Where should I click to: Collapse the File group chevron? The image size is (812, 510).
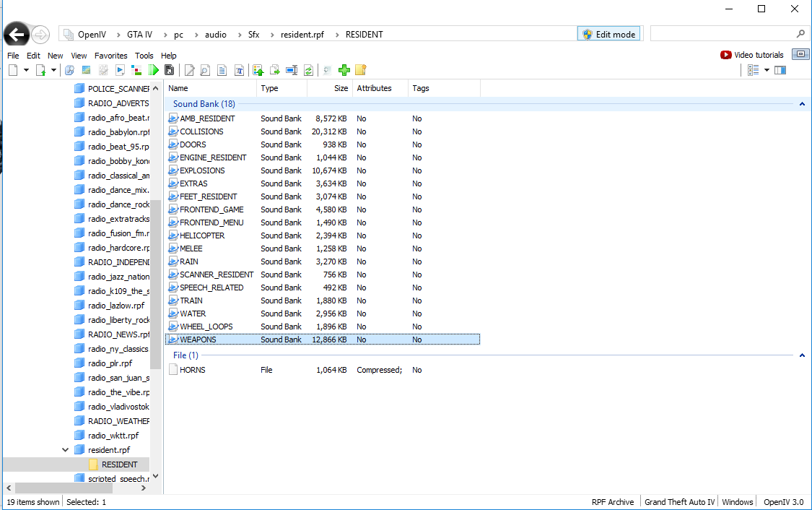[x=802, y=355]
